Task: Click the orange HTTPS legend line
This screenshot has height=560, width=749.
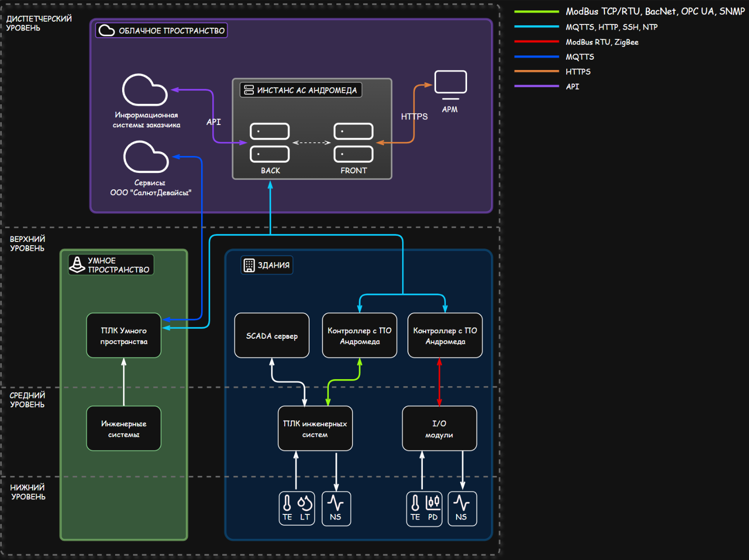Action: point(536,71)
